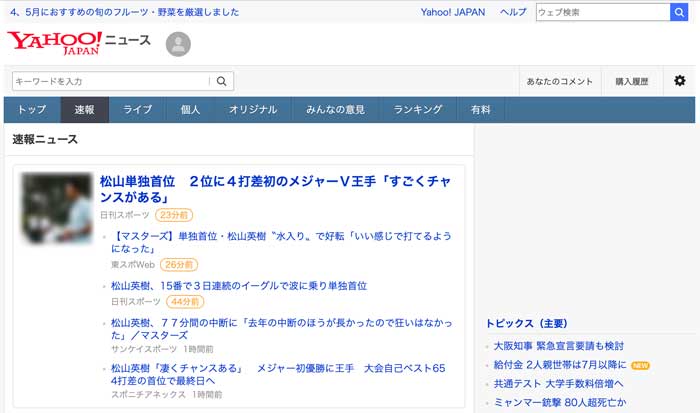Open 77分間の中断に article link
Screen dimensions: 700x413
pyautogui.click(x=281, y=329)
